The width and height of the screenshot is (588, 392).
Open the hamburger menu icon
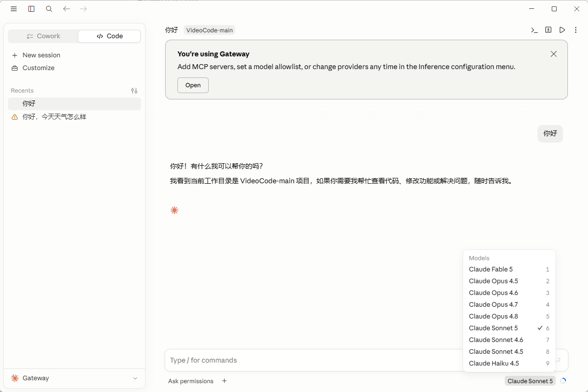coord(14,9)
